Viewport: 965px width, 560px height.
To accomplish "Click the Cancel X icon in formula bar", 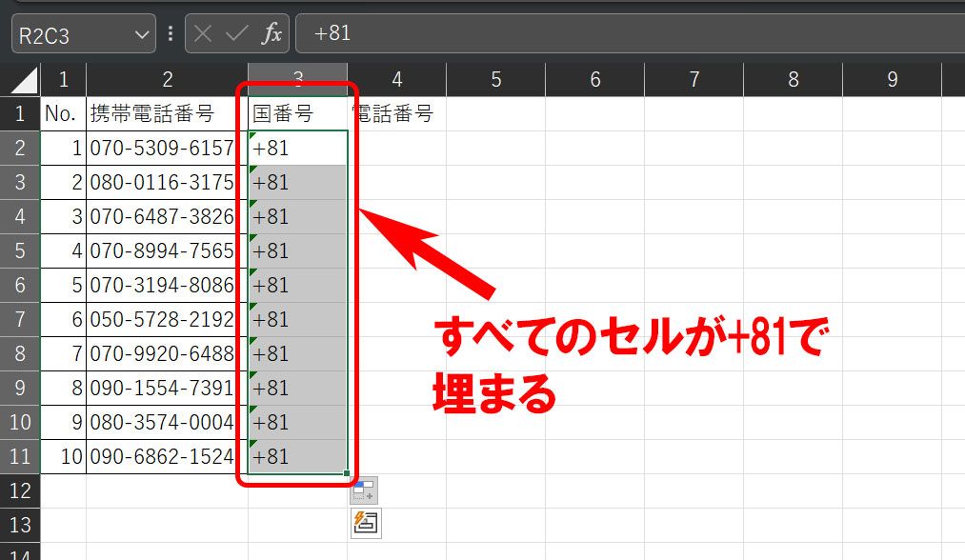I will click(x=203, y=33).
